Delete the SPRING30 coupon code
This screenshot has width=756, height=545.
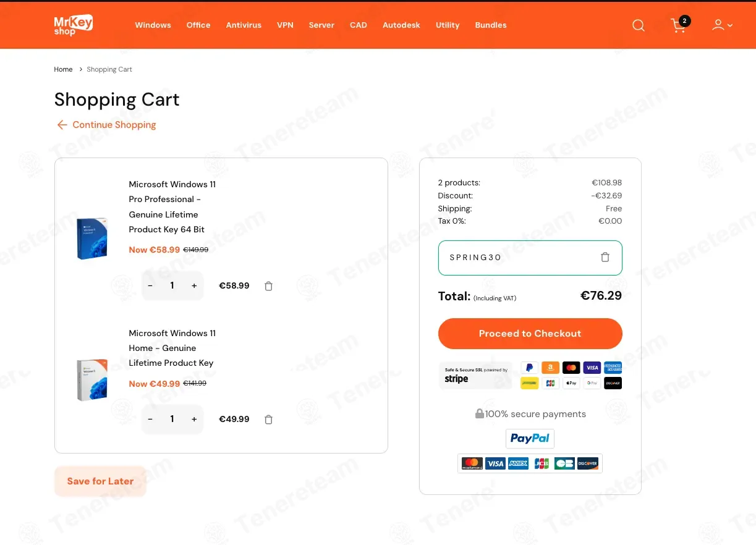pyautogui.click(x=605, y=257)
